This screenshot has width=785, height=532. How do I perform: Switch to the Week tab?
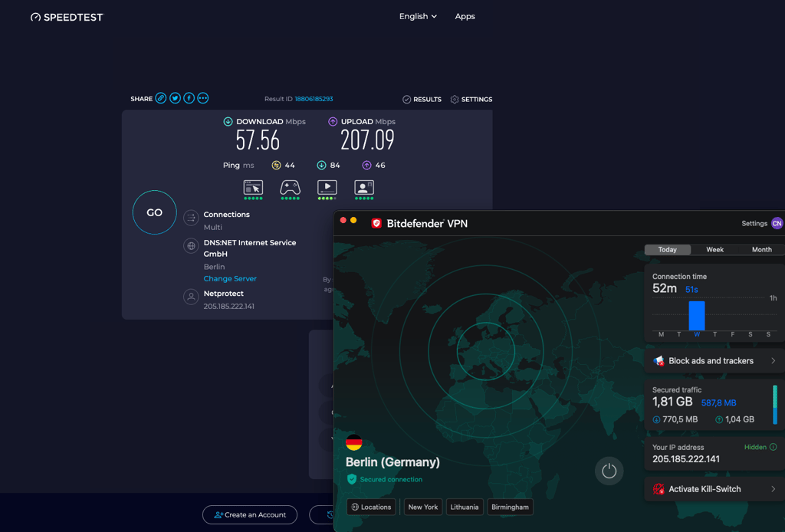click(x=714, y=249)
